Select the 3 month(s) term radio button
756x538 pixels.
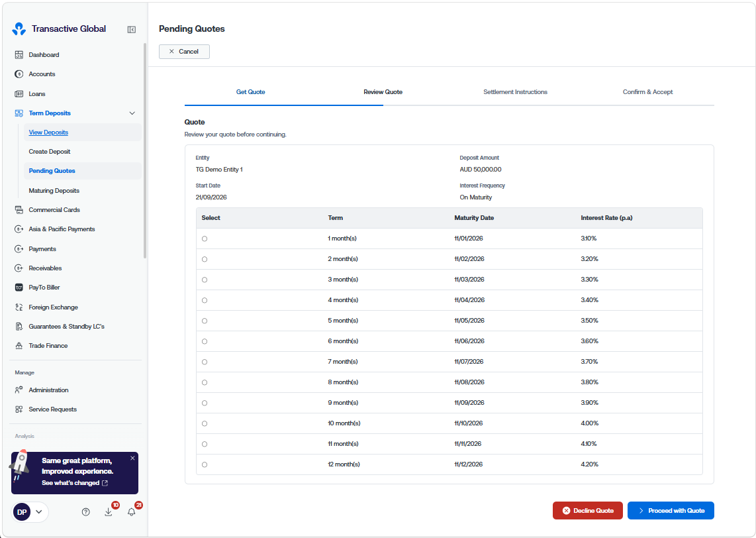pos(205,280)
